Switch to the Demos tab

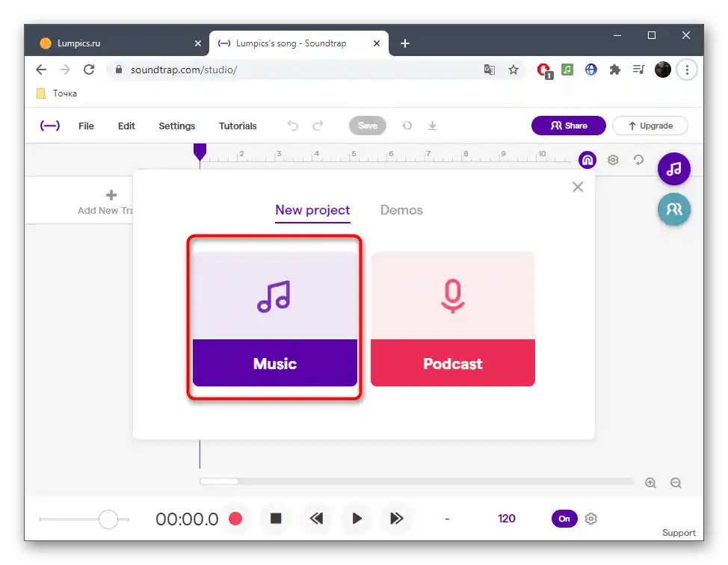point(401,210)
